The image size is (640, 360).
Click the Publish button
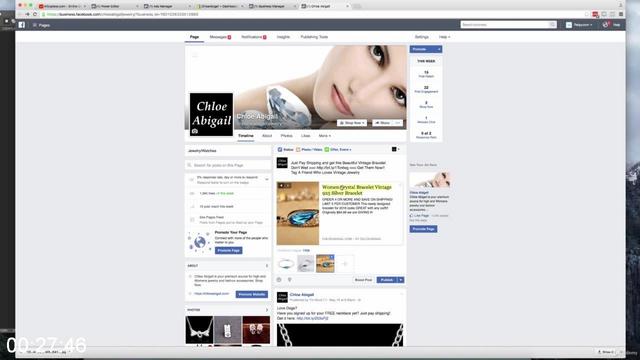click(387, 280)
